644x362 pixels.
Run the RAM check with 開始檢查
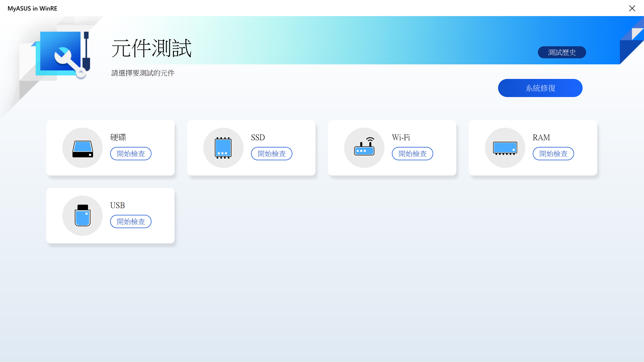click(553, 154)
